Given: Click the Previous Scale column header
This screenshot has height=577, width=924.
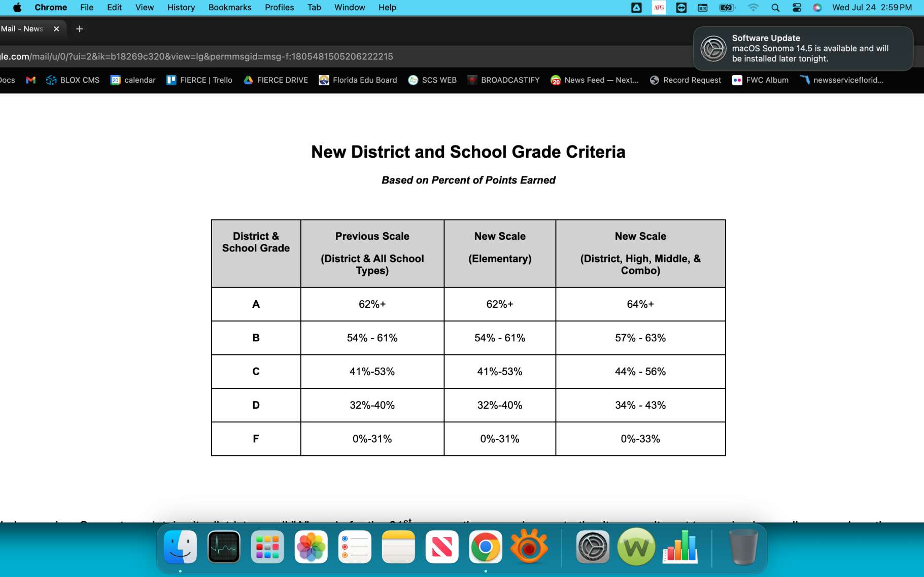Looking at the screenshot, I should [x=372, y=254].
